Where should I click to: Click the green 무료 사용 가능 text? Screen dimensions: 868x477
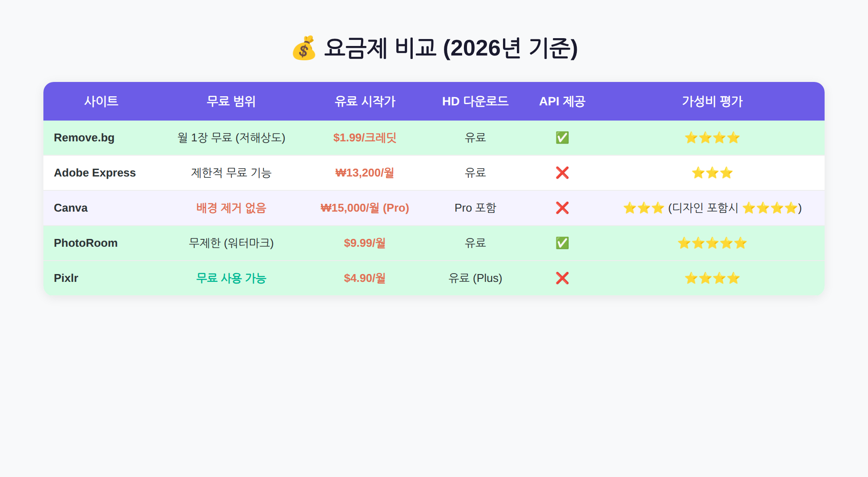click(x=231, y=278)
